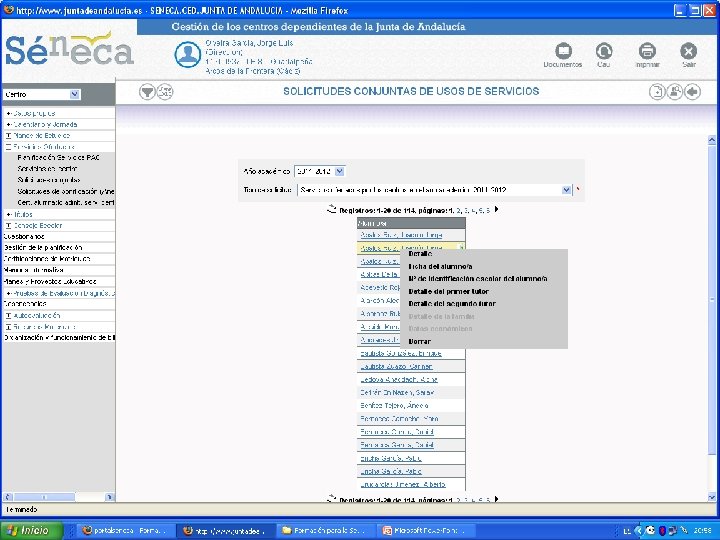
Task: Click the round icon beside the funnel filter
Action: [165, 92]
